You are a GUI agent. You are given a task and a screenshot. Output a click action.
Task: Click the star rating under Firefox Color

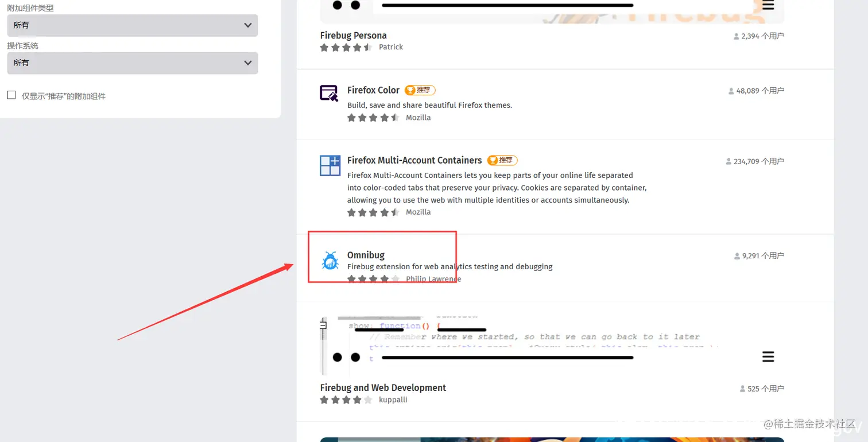pos(373,118)
